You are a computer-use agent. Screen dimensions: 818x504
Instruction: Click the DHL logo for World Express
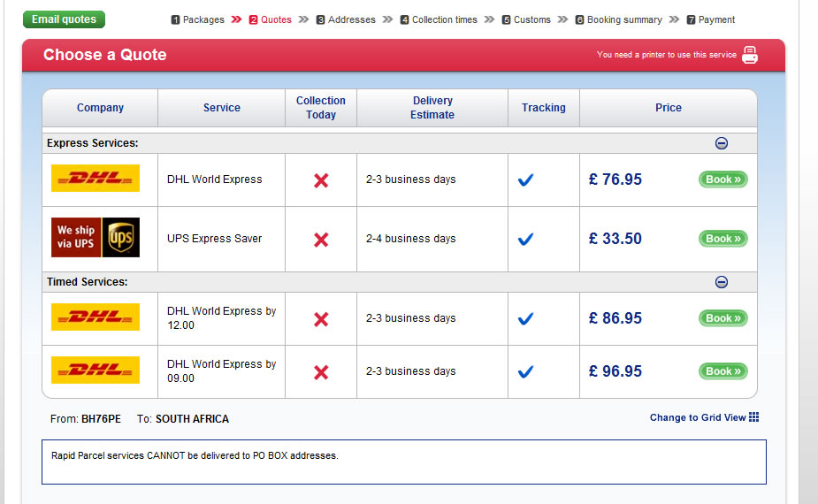point(96,179)
